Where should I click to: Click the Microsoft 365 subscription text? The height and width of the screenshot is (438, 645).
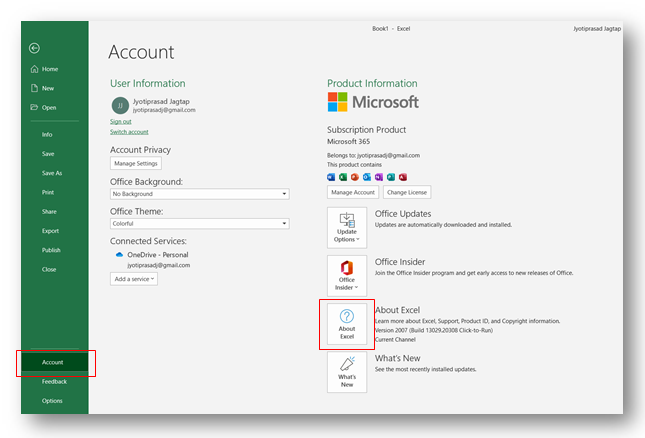click(348, 141)
